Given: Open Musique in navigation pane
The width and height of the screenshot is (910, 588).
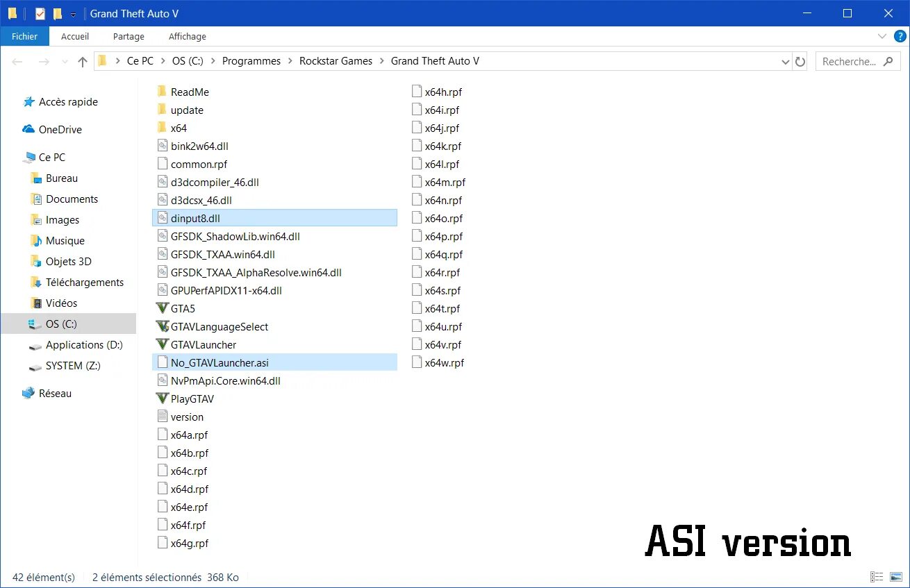Looking at the screenshot, I should 65,241.
